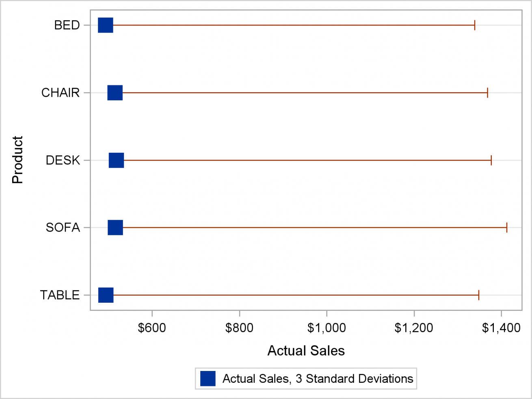Click the right end cap of BED error bar
532x399 pixels.
pos(474,25)
